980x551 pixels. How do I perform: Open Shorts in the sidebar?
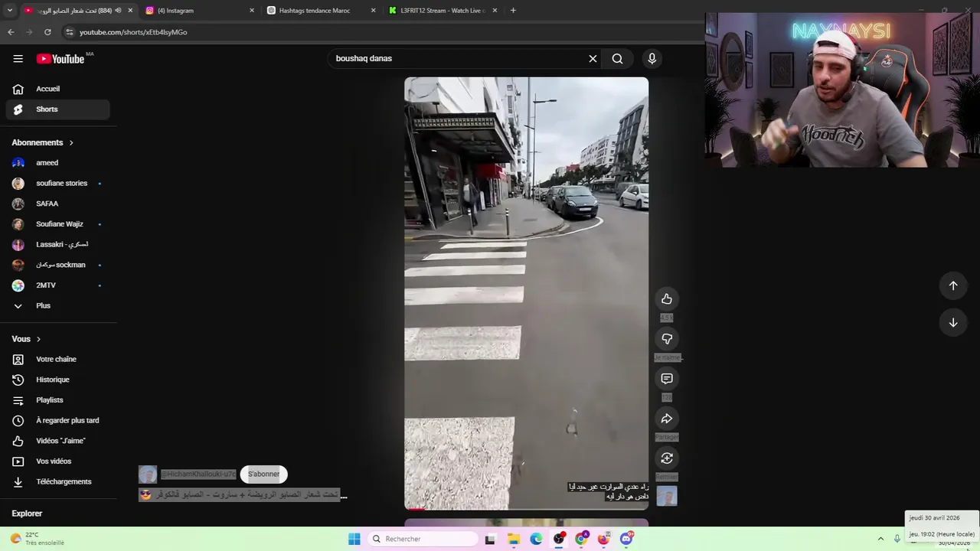(57, 109)
